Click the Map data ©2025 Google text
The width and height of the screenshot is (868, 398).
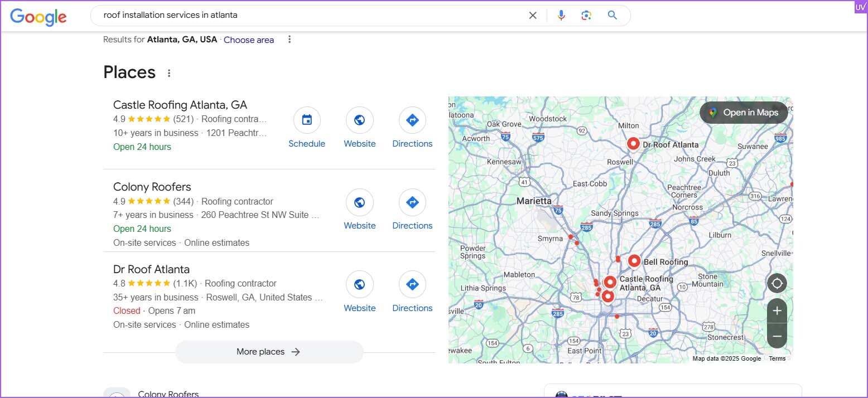[727, 358]
